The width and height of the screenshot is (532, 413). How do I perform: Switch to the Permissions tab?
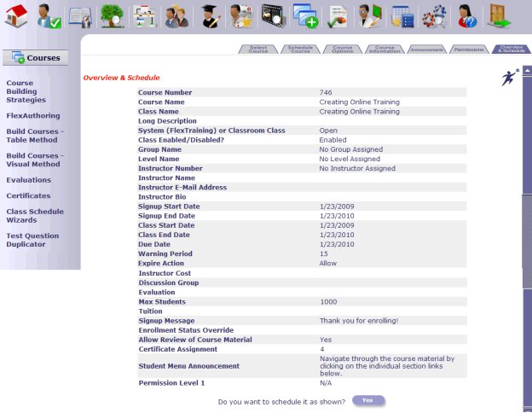tap(469, 49)
